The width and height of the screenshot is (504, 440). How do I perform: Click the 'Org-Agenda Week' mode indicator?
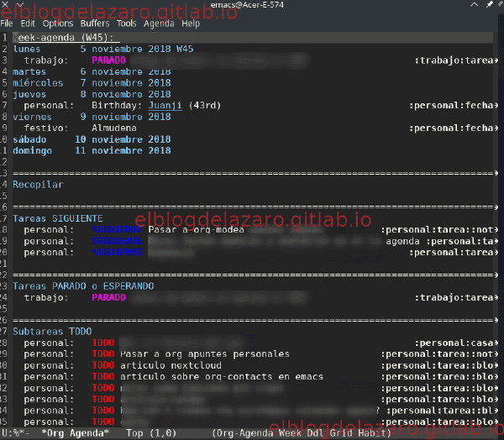pos(258,433)
